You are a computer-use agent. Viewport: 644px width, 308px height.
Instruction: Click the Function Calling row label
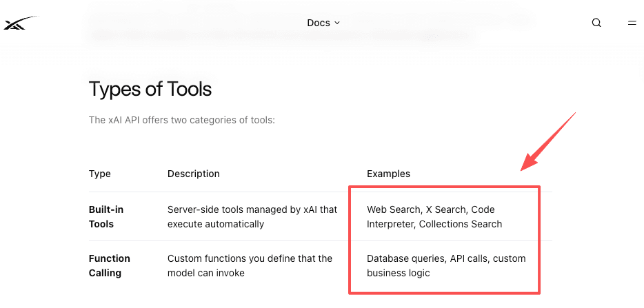point(109,266)
